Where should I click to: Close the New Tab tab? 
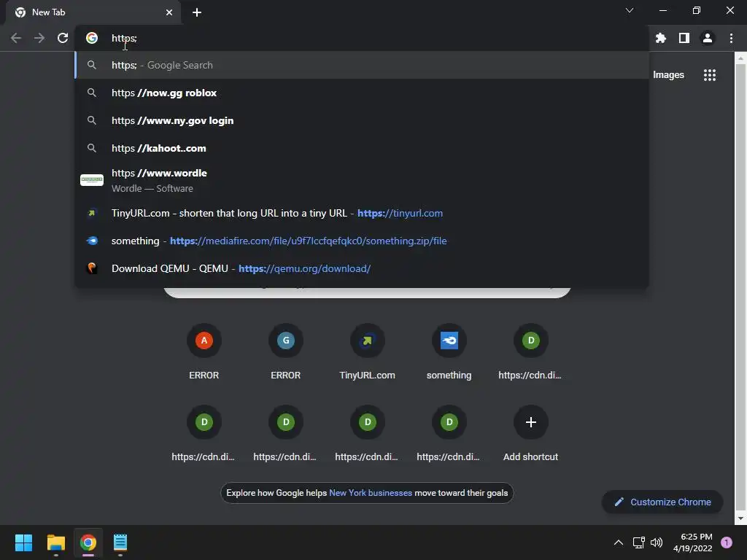coord(169,12)
